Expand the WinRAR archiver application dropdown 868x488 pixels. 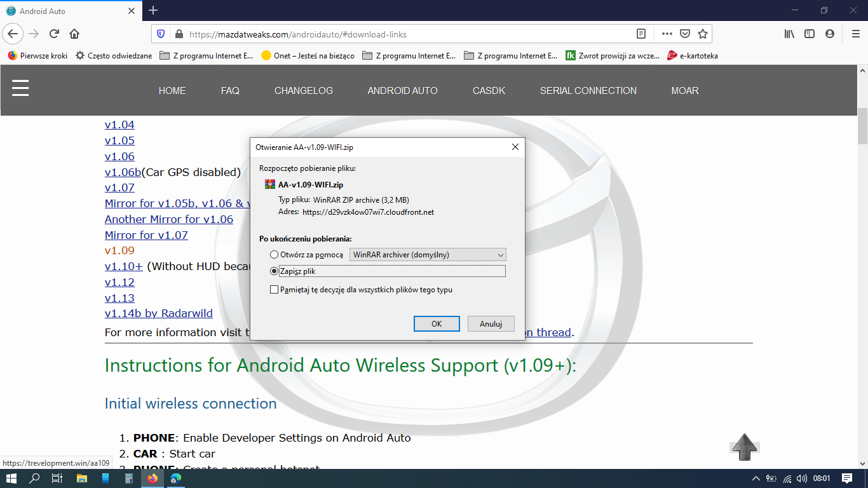click(x=428, y=255)
